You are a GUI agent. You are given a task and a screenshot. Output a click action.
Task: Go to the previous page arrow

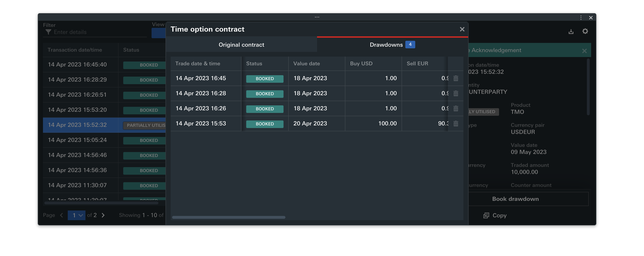coord(62,215)
